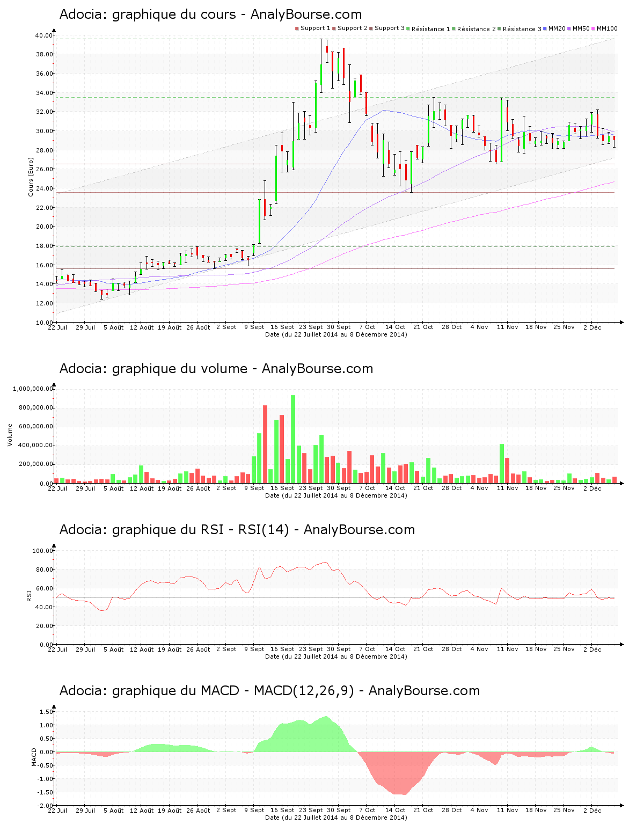This screenshot has height=832, width=644.
Task: Click the title 'Adocia: graphique du volume'
Action: pyautogui.click(x=153, y=369)
